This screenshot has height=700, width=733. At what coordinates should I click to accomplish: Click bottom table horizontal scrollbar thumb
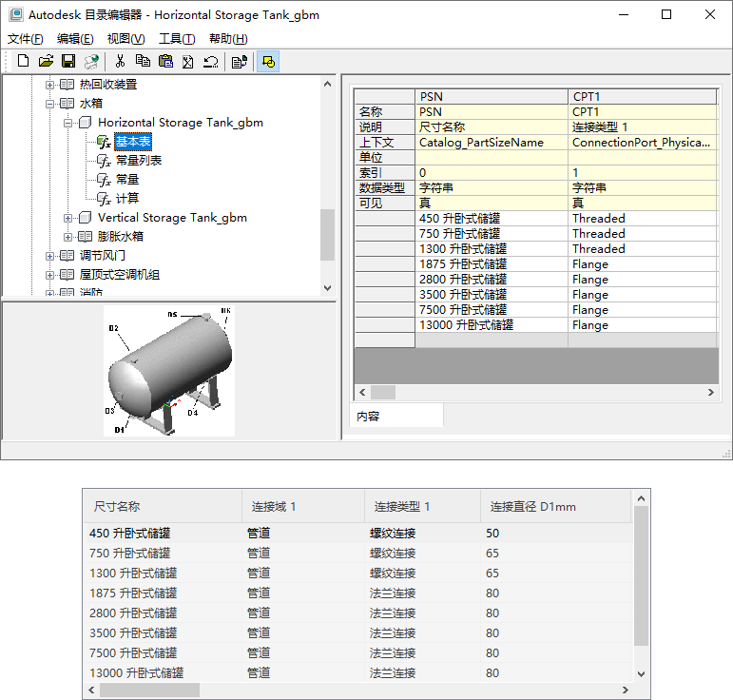[x=149, y=690]
